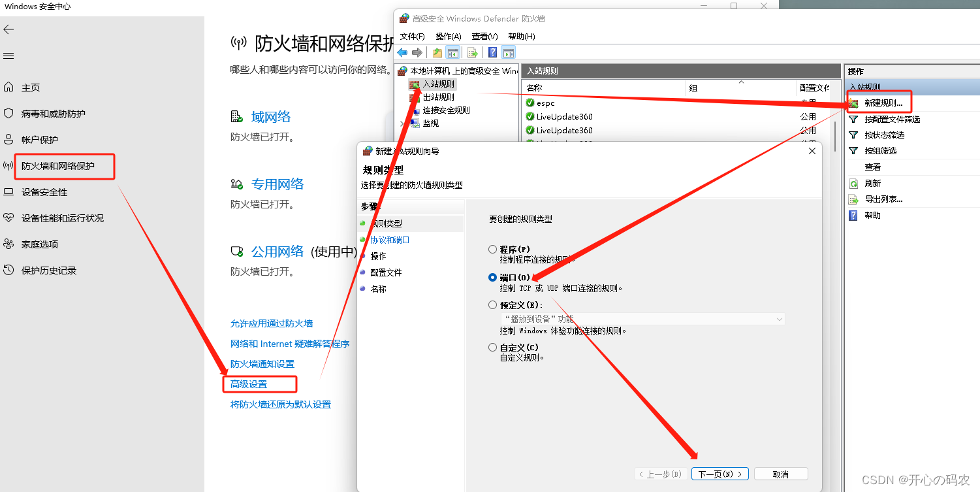Expand the 监视 tree node chevron
Image resolution: width=980 pixels, height=492 pixels.
[x=402, y=123]
